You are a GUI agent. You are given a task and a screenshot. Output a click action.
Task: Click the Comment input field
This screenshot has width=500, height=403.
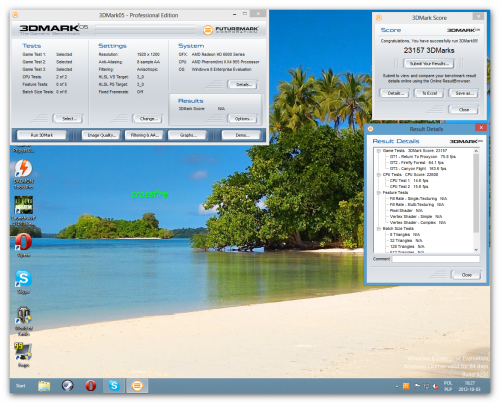[x=436, y=259]
